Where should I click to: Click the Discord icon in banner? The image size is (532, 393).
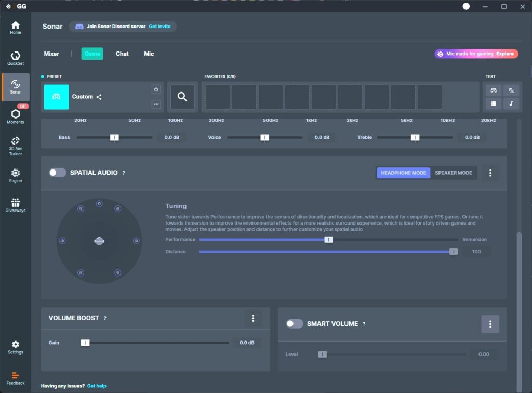pos(79,27)
